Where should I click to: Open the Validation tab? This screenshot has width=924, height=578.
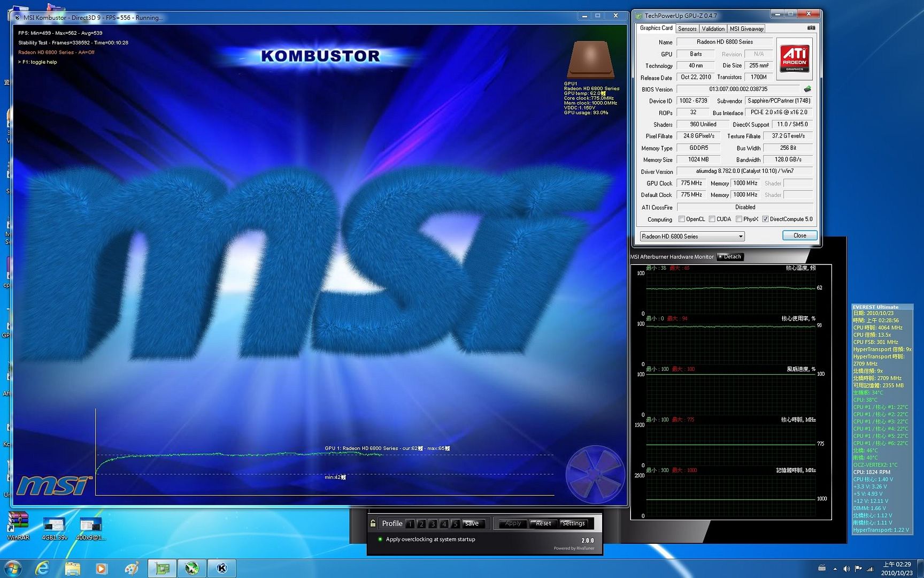pyautogui.click(x=713, y=29)
